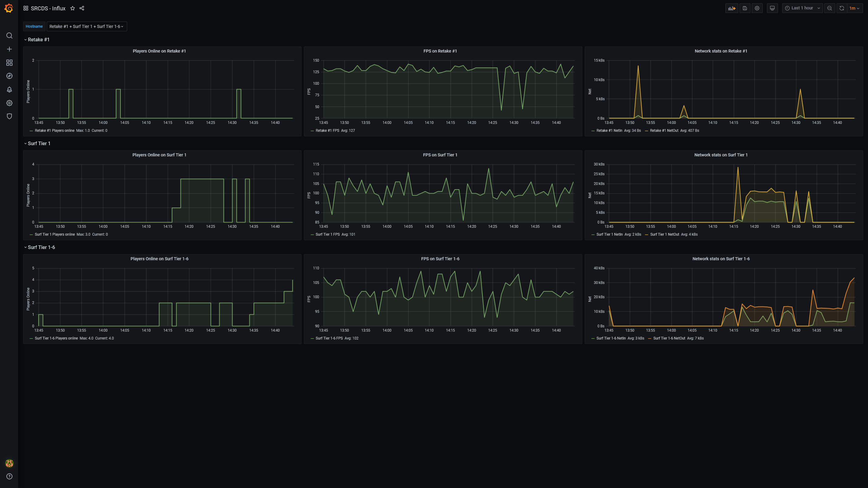Open the 1m refresh interval picker
This screenshot has width=868, height=488.
(854, 9)
